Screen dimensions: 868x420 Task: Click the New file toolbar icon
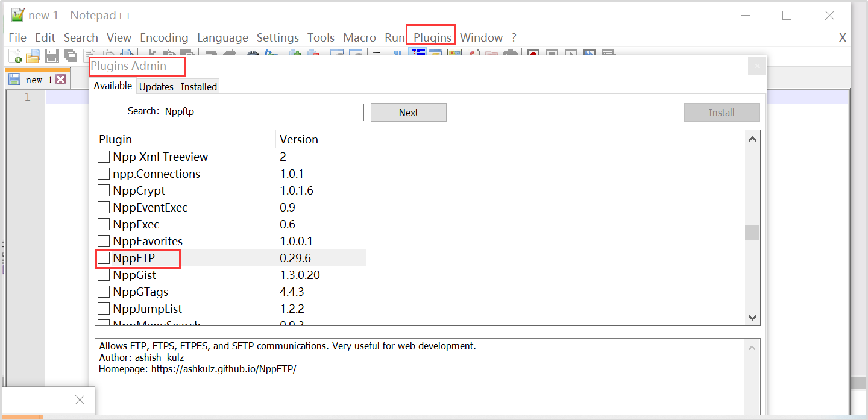coord(15,55)
